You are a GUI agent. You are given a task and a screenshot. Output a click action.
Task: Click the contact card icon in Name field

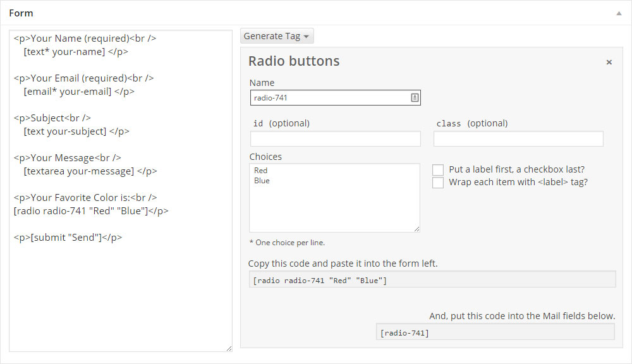pos(415,97)
